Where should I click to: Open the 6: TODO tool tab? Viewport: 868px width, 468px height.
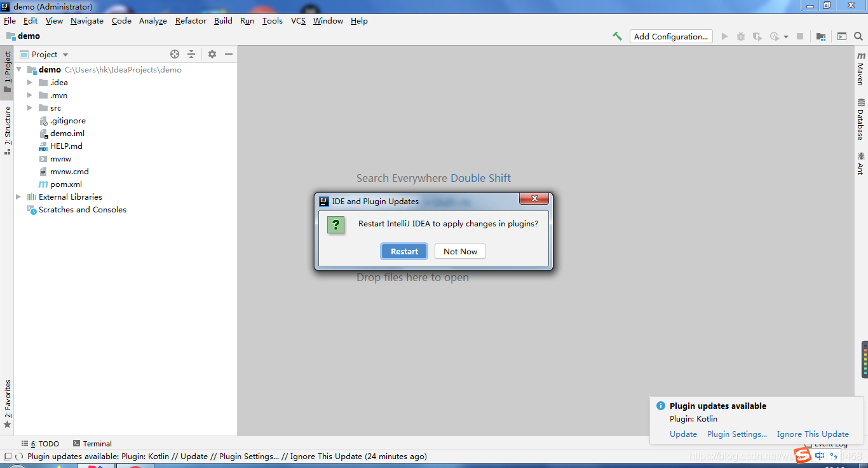[x=40, y=443]
